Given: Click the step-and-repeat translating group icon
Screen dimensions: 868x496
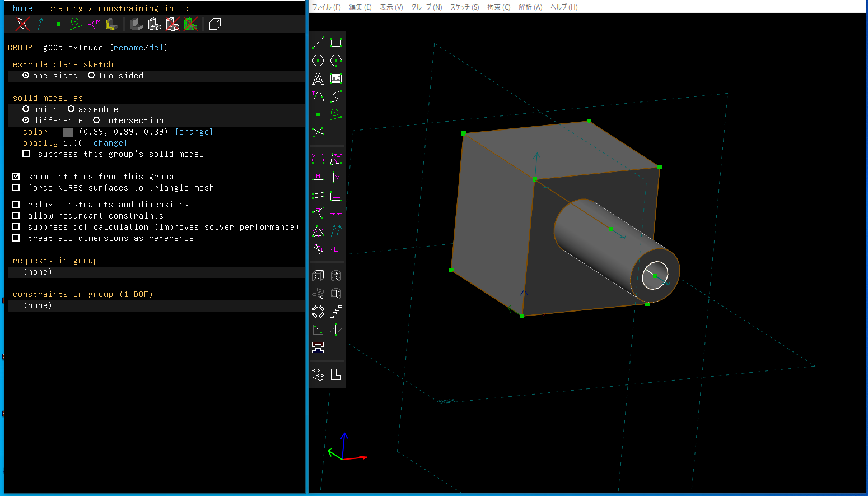Looking at the screenshot, I should click(336, 312).
